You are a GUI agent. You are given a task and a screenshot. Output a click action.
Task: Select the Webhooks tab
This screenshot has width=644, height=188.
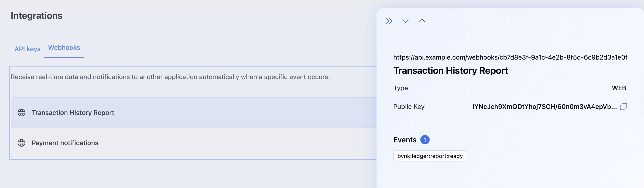pos(64,48)
